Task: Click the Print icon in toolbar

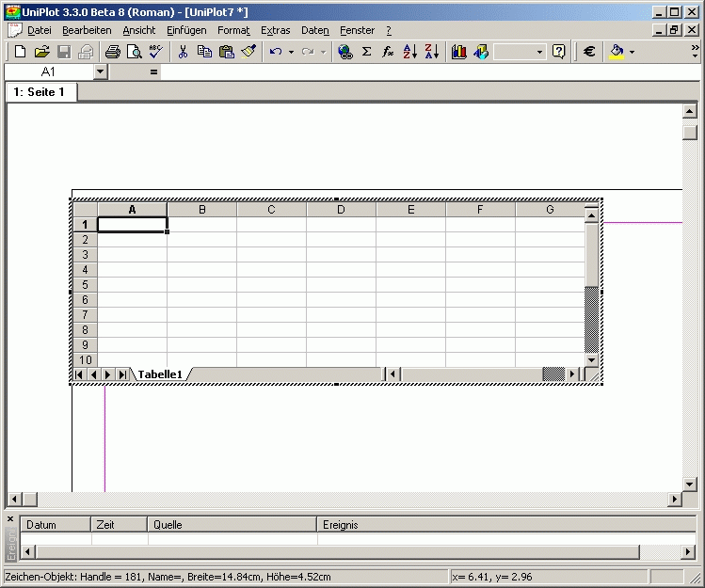Action: pos(113,52)
